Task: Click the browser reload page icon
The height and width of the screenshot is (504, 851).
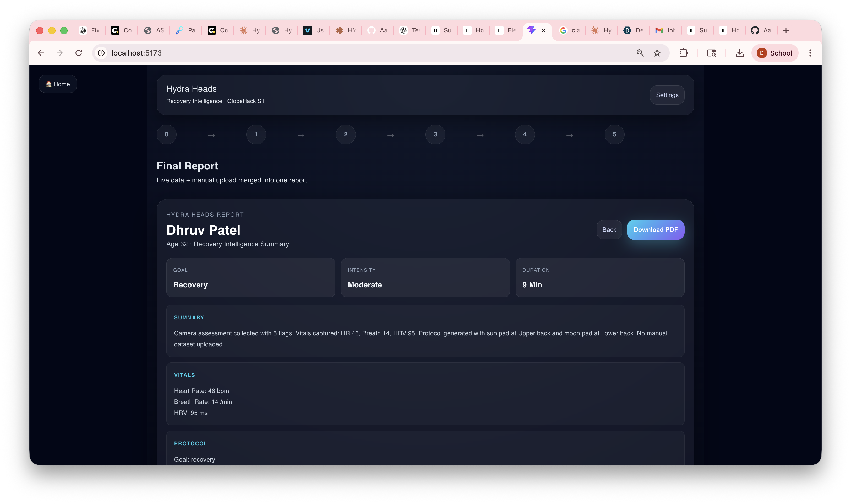Action: [78, 53]
